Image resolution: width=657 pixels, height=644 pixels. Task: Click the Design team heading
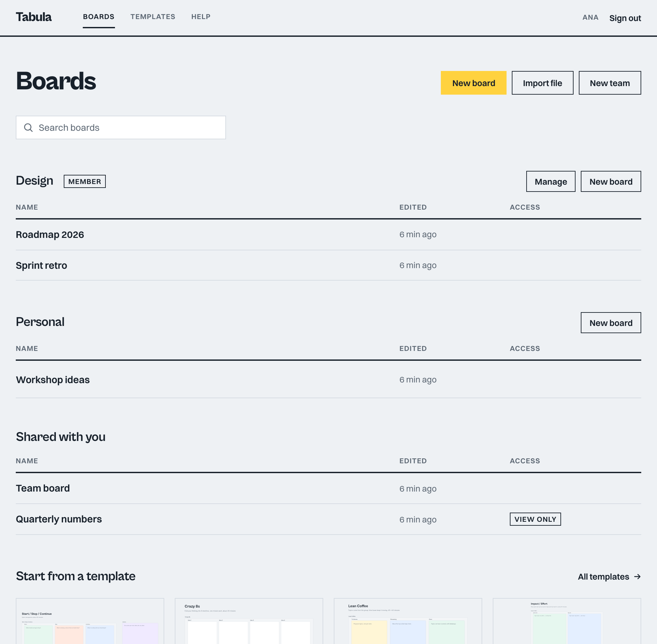[34, 181]
